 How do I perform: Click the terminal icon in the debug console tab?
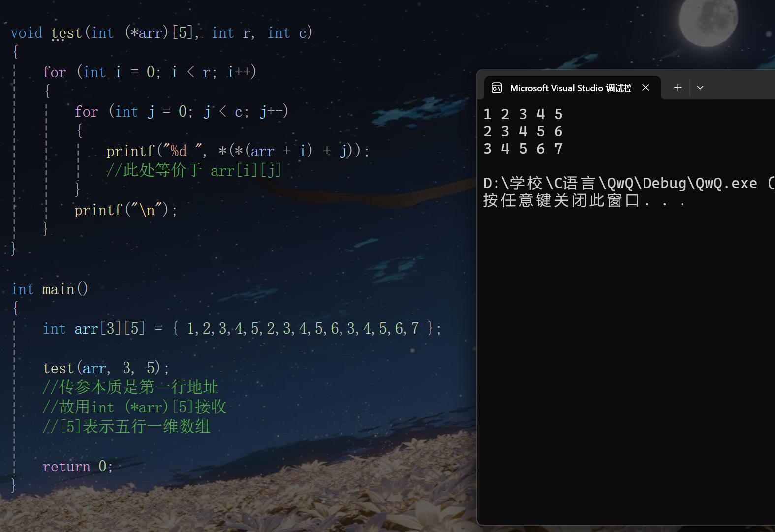point(496,88)
